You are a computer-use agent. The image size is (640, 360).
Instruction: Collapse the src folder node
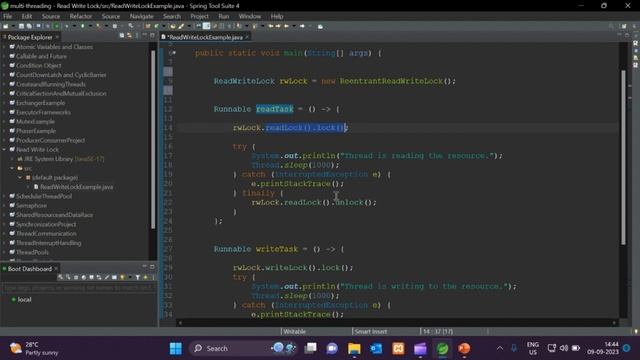[x=12, y=168]
